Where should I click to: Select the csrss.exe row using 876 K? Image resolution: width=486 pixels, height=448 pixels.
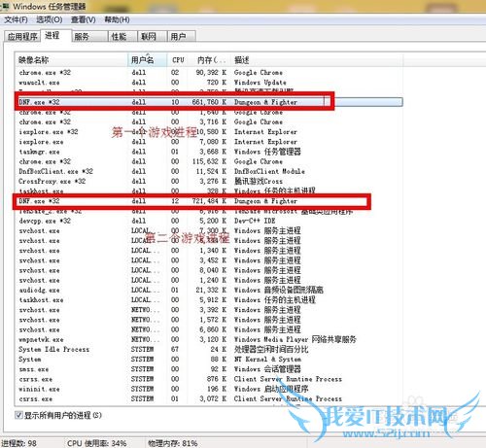209,379
